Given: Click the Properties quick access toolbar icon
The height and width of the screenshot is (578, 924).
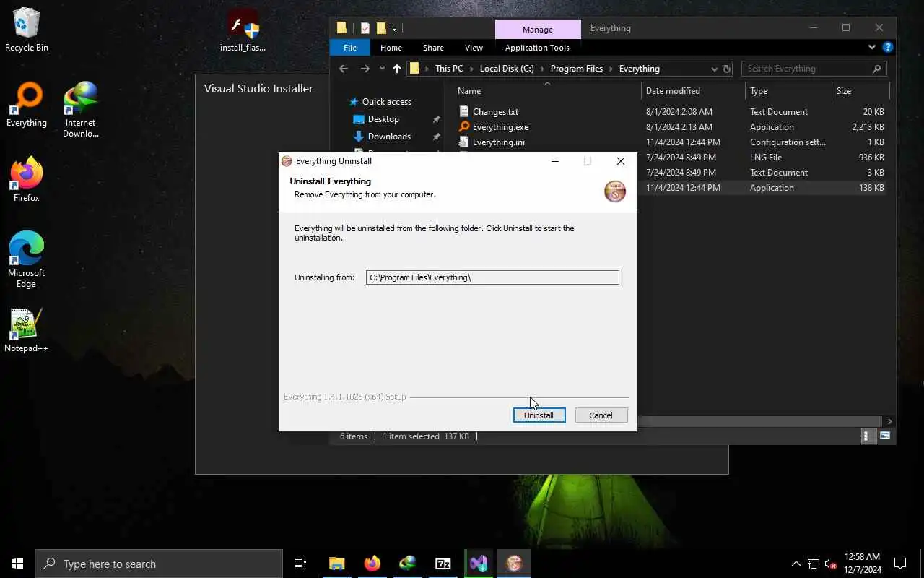Looking at the screenshot, I should point(365,28).
